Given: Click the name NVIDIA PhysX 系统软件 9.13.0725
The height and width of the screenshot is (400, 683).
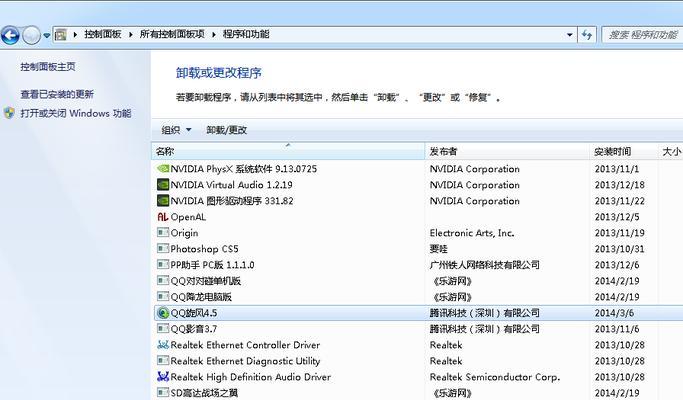Looking at the screenshot, I should [x=243, y=169].
